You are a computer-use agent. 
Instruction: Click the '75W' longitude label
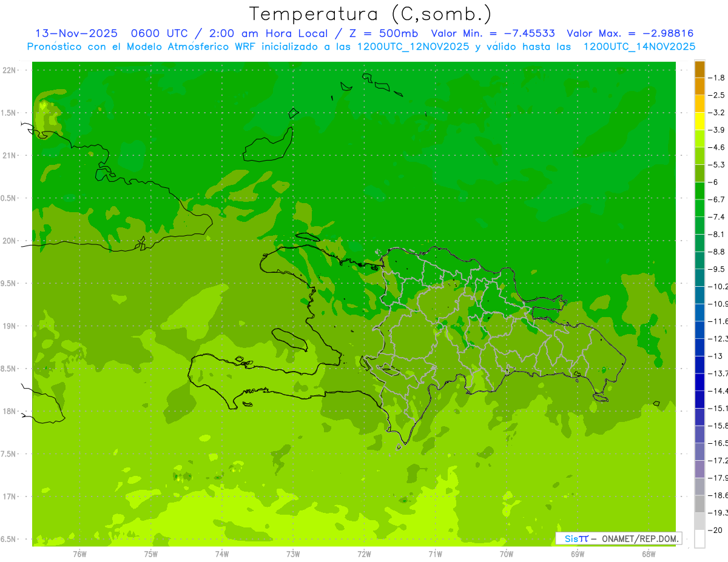click(151, 554)
